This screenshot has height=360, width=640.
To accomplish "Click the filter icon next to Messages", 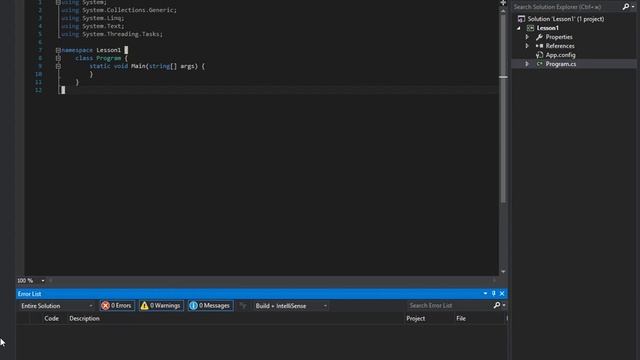I will (242, 305).
